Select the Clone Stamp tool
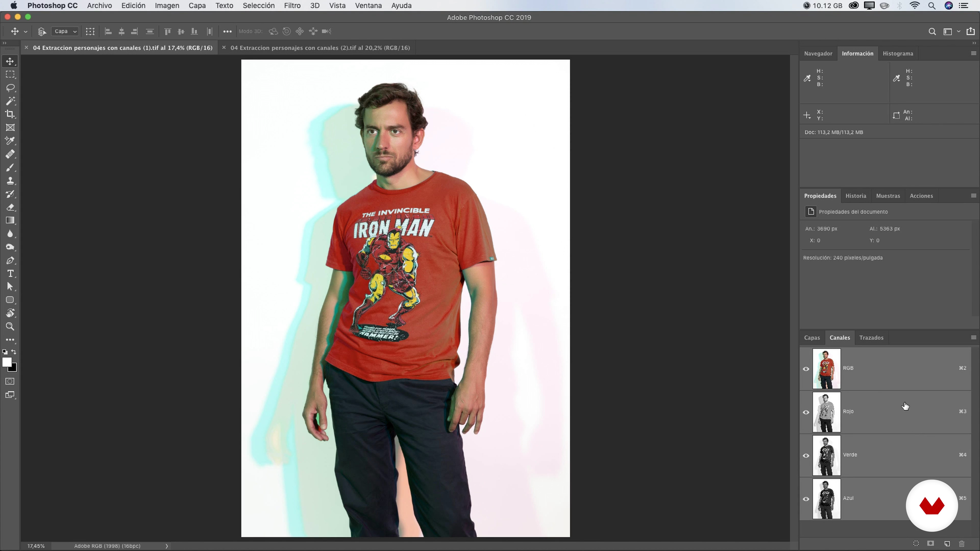 [10, 181]
